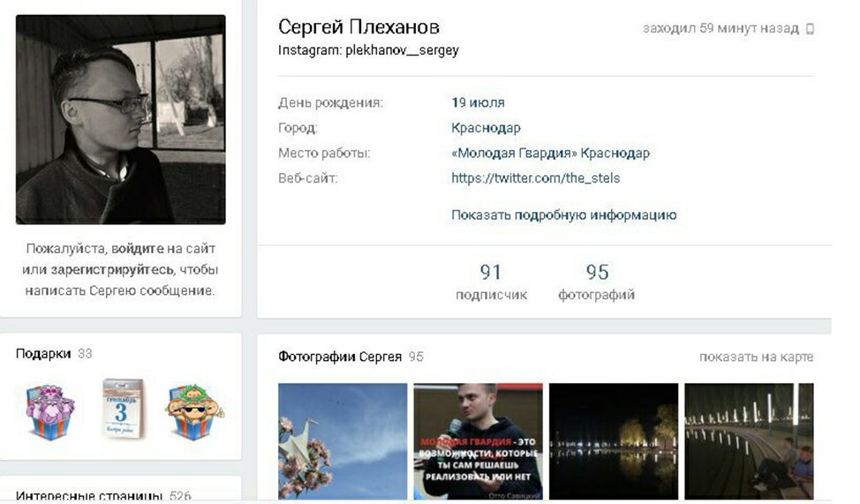Open the night lake reflection photo

point(613,441)
